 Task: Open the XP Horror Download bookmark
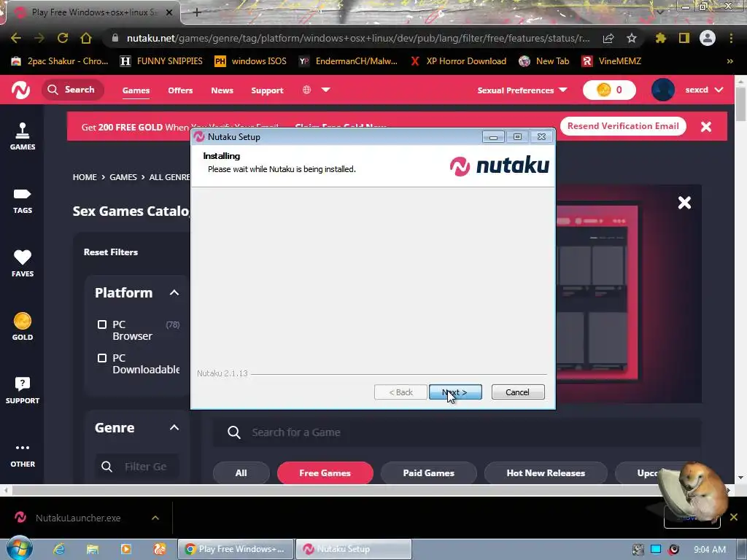point(458,61)
